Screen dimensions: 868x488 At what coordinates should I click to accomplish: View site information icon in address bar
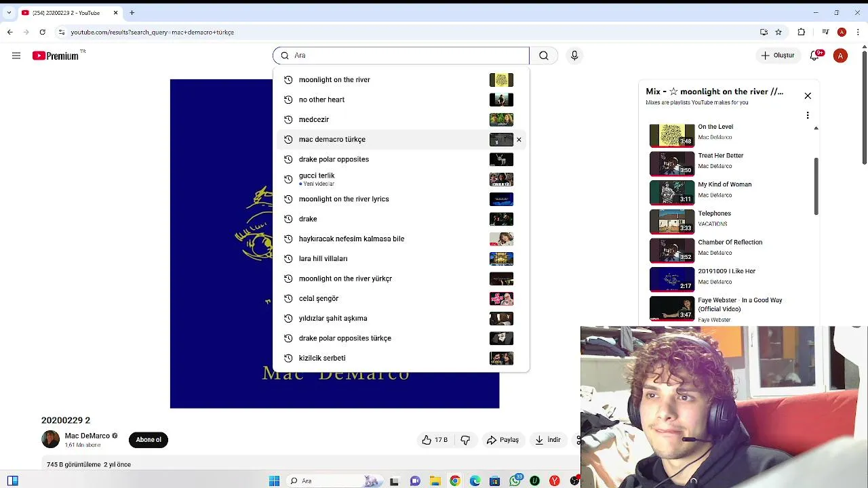pos(62,32)
